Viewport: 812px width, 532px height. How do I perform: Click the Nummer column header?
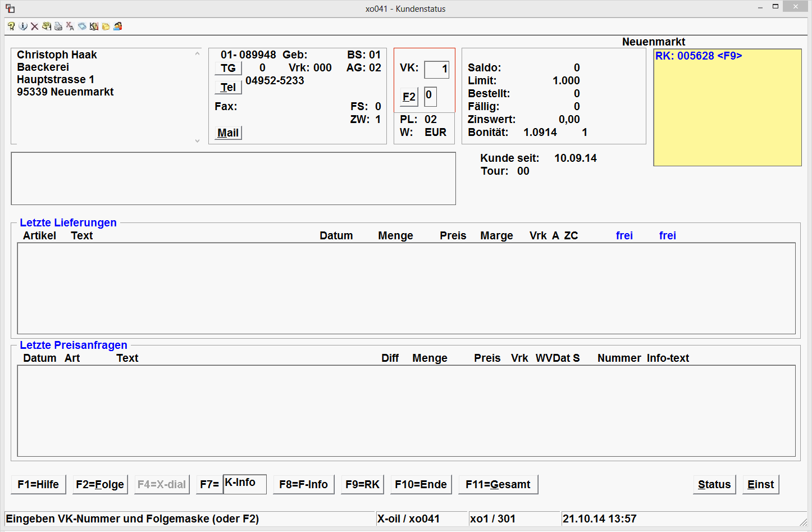[619, 358]
